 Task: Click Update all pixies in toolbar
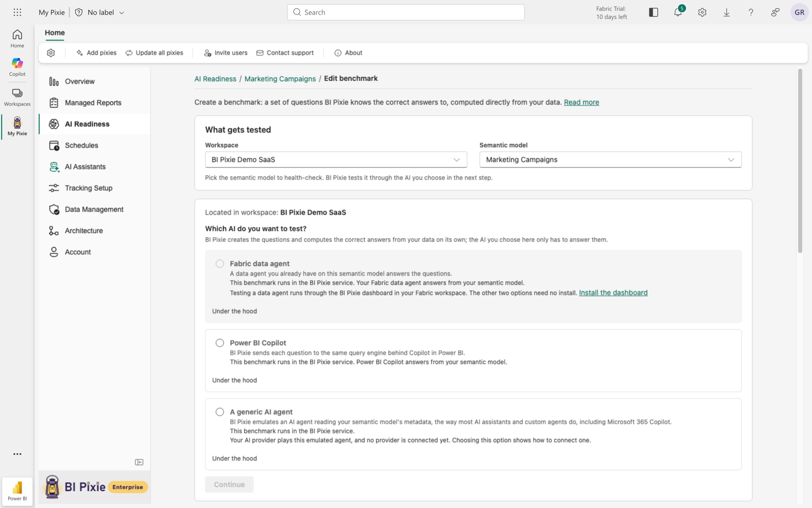154,53
